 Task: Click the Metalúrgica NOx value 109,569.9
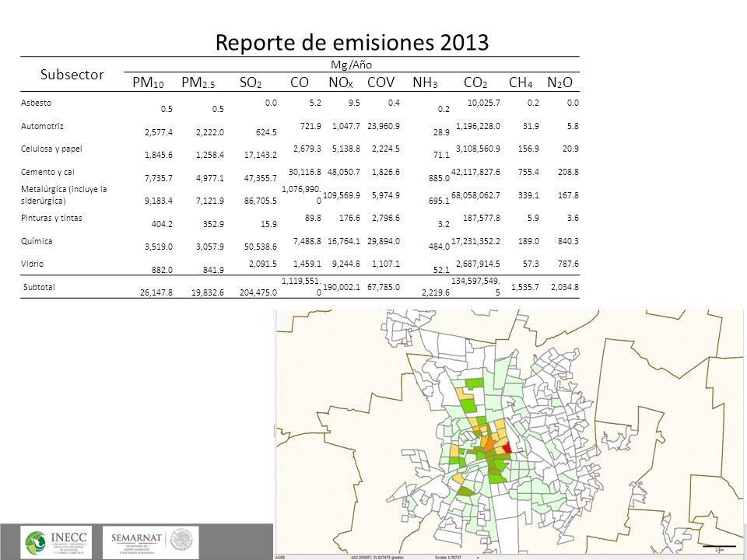(342, 195)
